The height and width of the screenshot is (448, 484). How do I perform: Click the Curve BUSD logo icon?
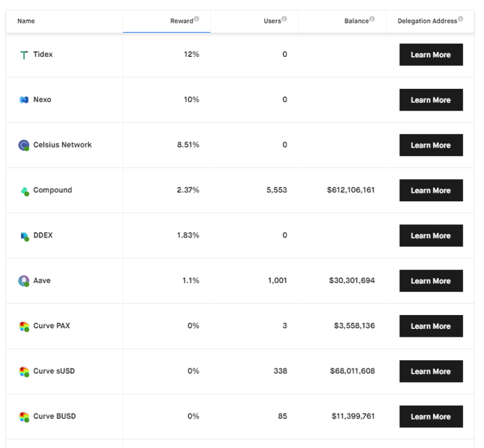pyautogui.click(x=24, y=417)
